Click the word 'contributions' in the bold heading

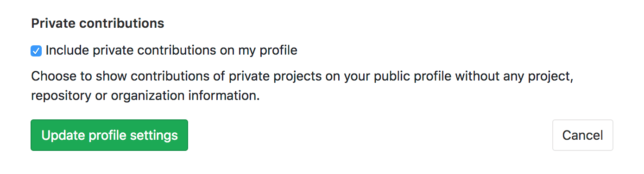[122, 23]
